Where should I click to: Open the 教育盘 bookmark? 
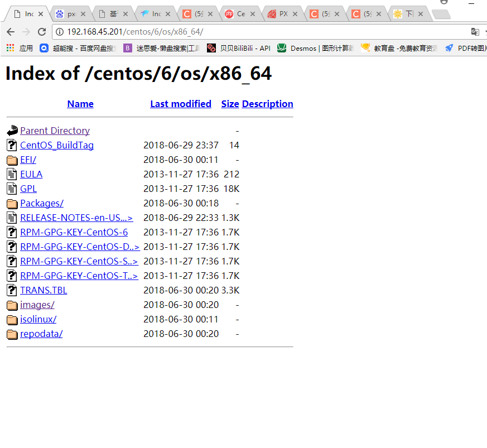399,48
